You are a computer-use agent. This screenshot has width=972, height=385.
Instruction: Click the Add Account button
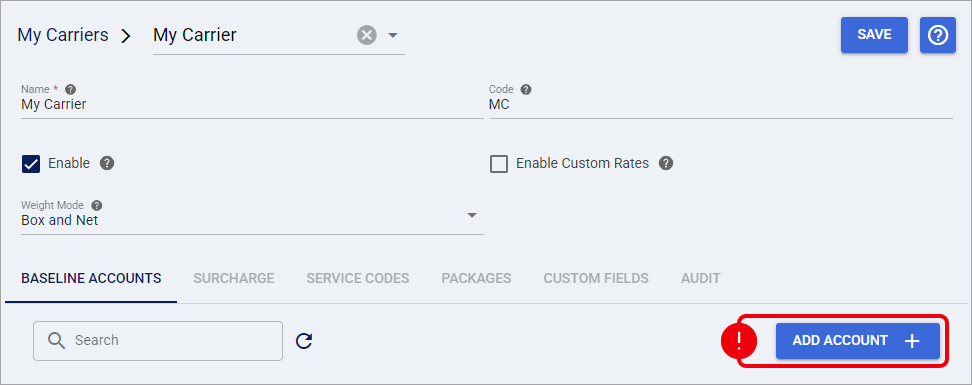pos(858,340)
